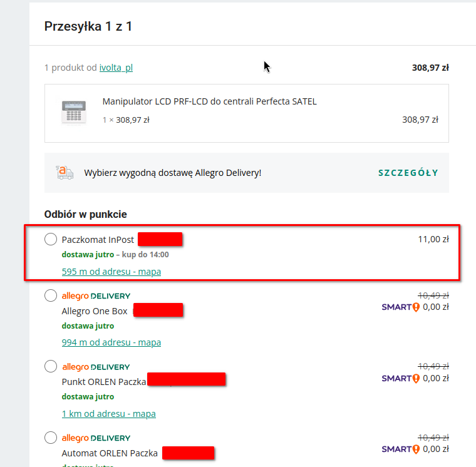Click the Manipulator LCD product thumbnail

coord(74,113)
